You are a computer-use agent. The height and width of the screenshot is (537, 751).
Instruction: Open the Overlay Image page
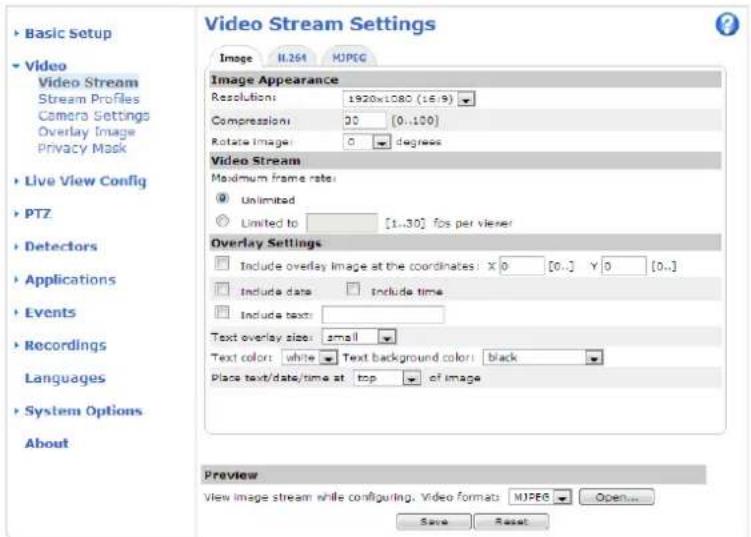coord(87,132)
